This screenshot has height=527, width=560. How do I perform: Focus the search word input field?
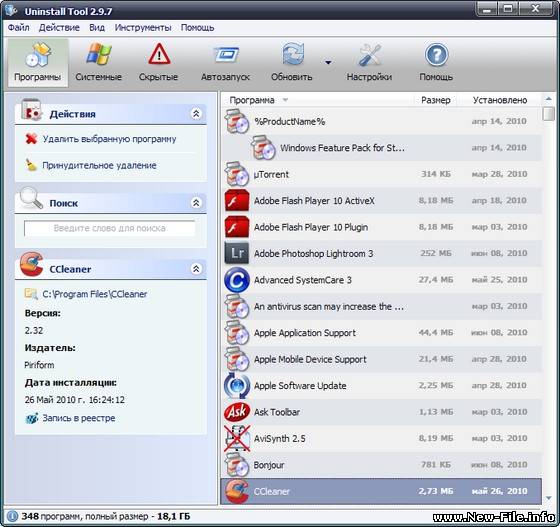110,228
